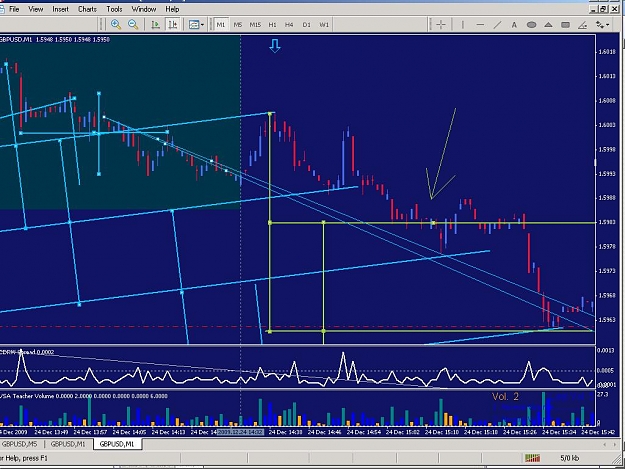The height and width of the screenshot is (469, 625).
Task: Click the For Help, press F1 status text
Action: coord(24,458)
